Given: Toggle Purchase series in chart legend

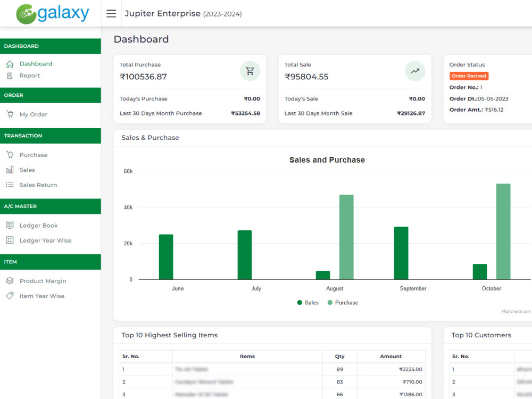Looking at the screenshot, I should click(x=343, y=303).
